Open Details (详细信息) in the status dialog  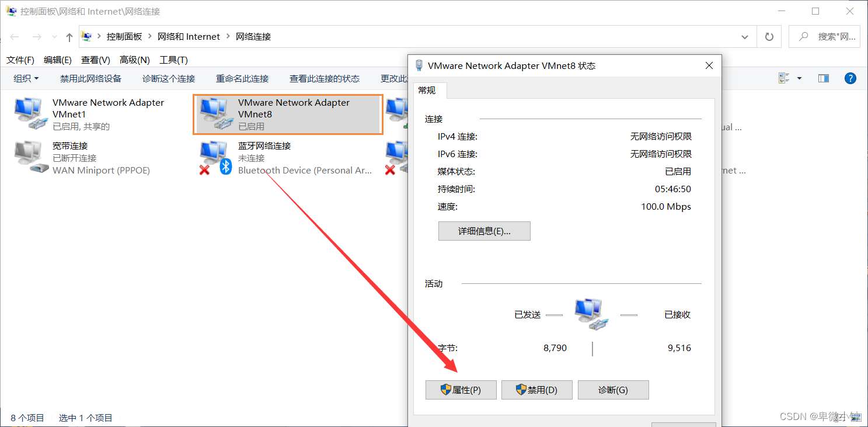coord(484,231)
